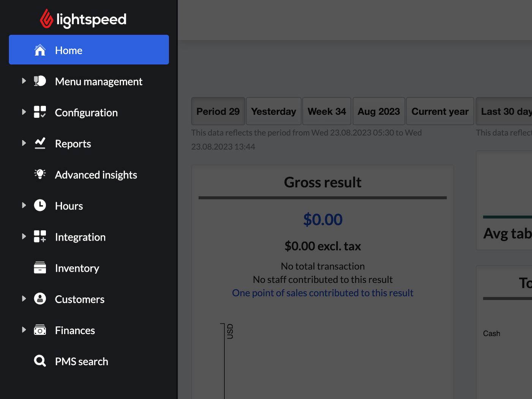This screenshot has height=399, width=532.
Task: Expand the Integration submenu arrow
Action: 24,236
